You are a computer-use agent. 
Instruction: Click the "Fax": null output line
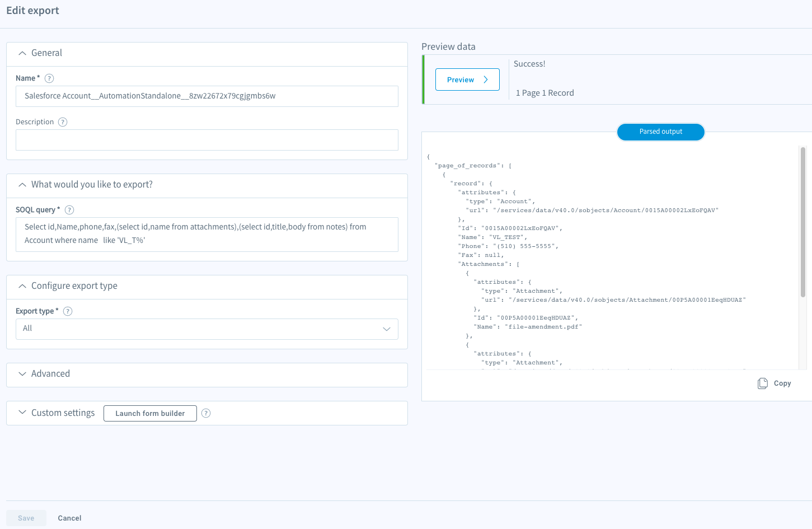tap(481, 255)
